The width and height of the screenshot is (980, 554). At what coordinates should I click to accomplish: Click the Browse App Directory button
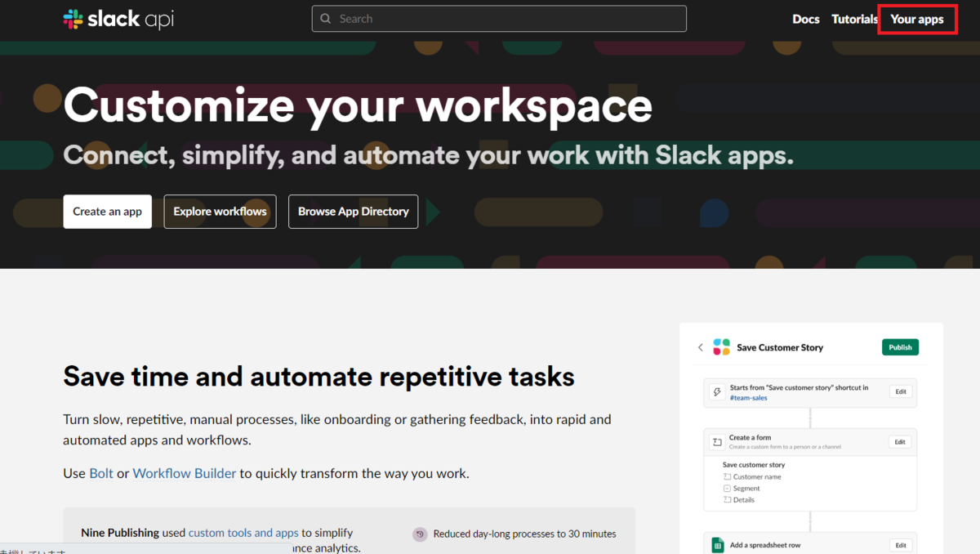(354, 212)
